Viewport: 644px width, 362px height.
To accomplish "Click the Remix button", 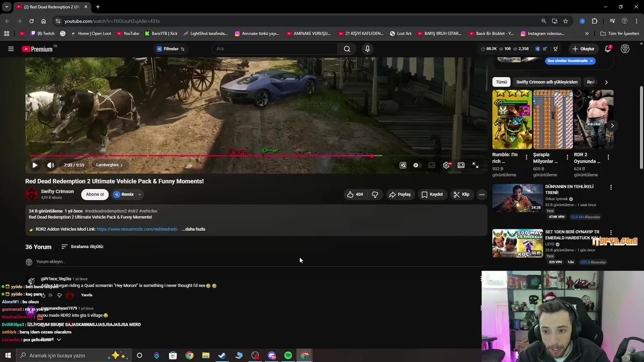I will [124, 195].
